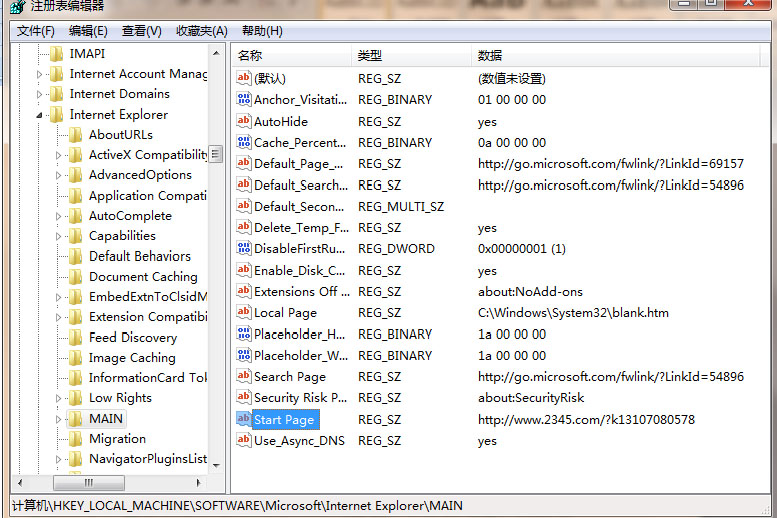The height and width of the screenshot is (518, 777).
Task: Collapse the Internet Explorer tree node
Action: pyautogui.click(x=40, y=115)
